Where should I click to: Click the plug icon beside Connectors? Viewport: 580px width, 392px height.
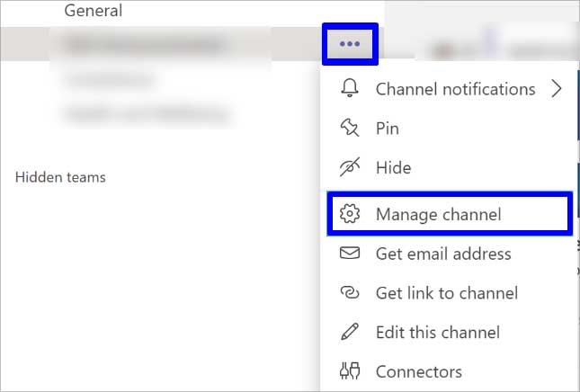[x=350, y=370]
